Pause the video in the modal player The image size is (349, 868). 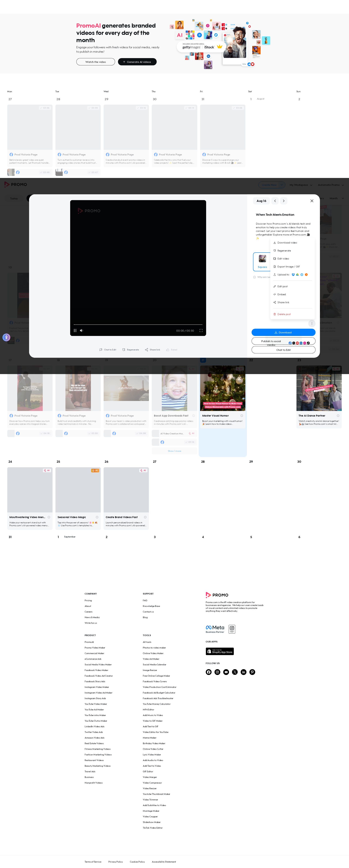(75, 330)
